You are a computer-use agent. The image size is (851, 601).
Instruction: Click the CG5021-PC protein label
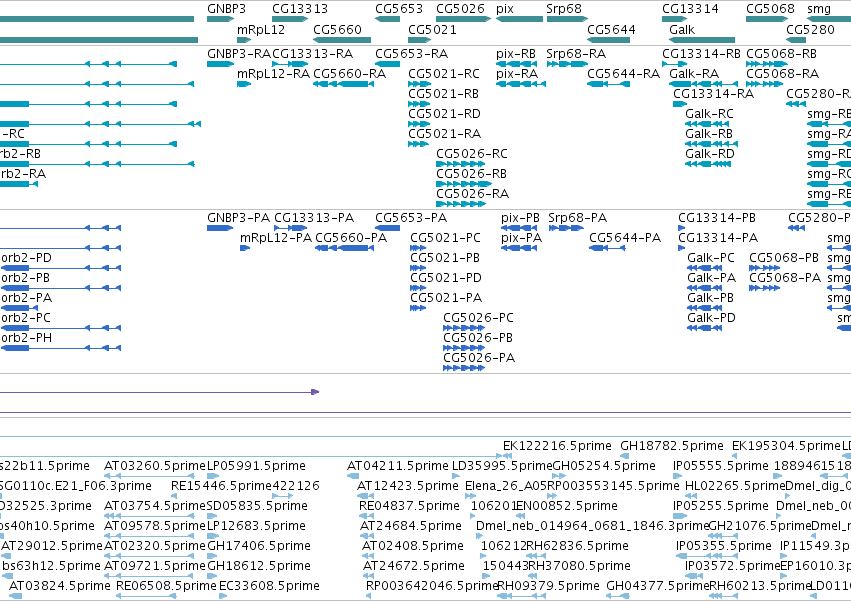point(446,238)
